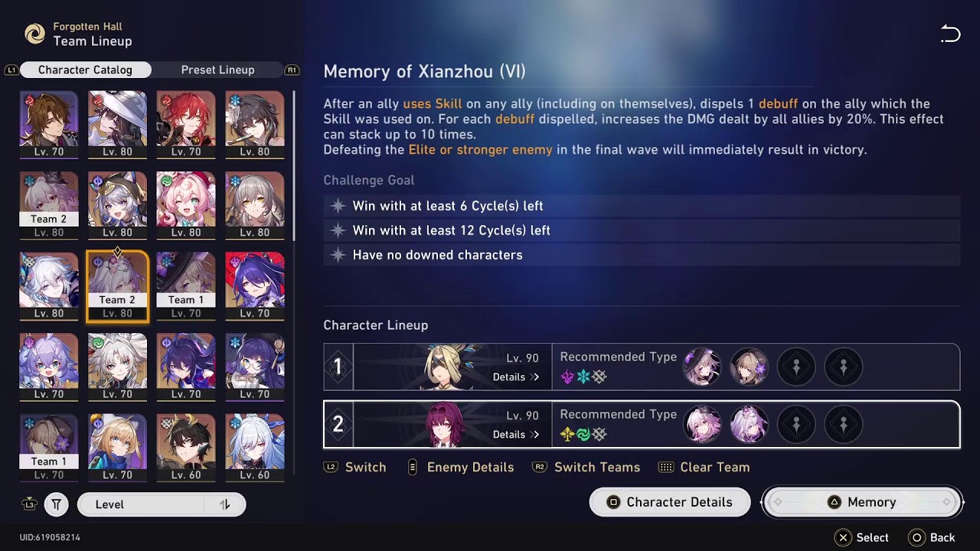Select the highlighted Team 2 character thumbnail
The height and width of the screenshot is (551, 980).
pyautogui.click(x=117, y=286)
